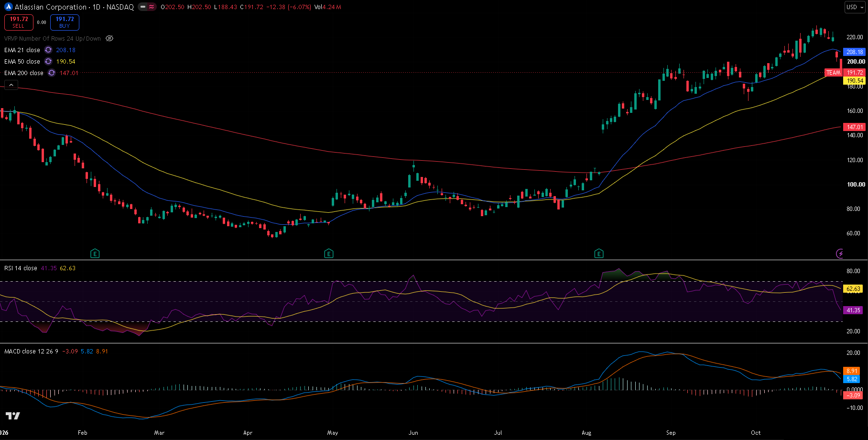Click the orange 8.91 MACD axis label
Screen dimensions: 868x440
(852, 371)
